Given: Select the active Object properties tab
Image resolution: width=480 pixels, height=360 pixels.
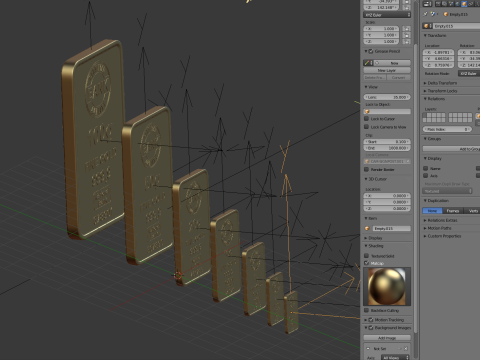Looking at the screenshot, I should click(x=464, y=4).
